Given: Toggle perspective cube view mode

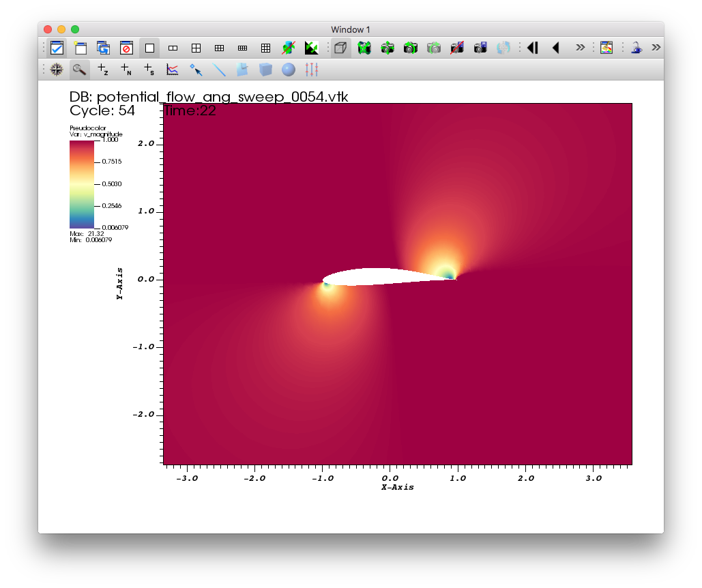Looking at the screenshot, I should pyautogui.click(x=340, y=48).
